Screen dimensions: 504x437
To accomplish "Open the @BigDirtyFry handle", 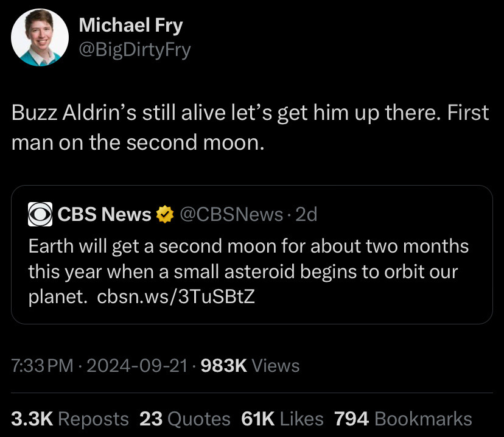I will [135, 49].
